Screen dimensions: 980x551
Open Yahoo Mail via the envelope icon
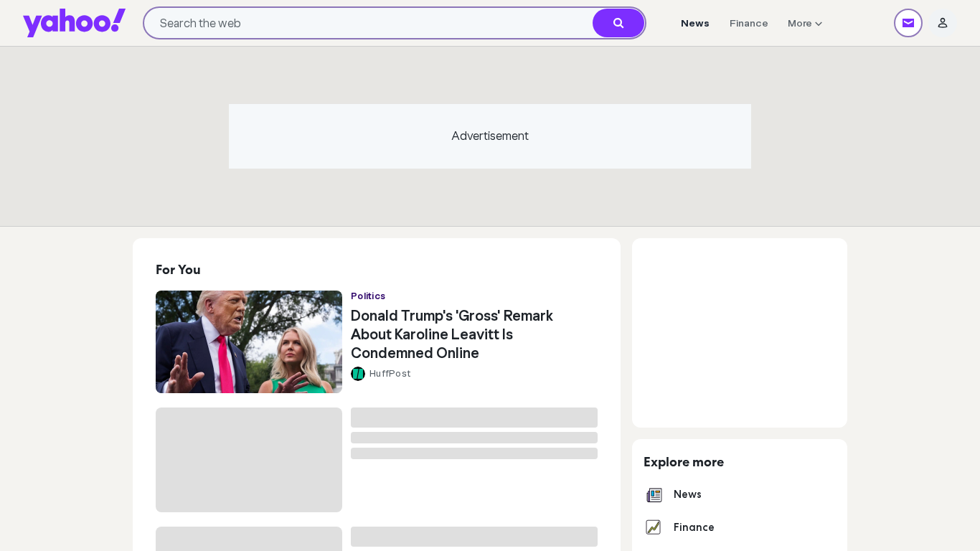pyautogui.click(x=908, y=23)
